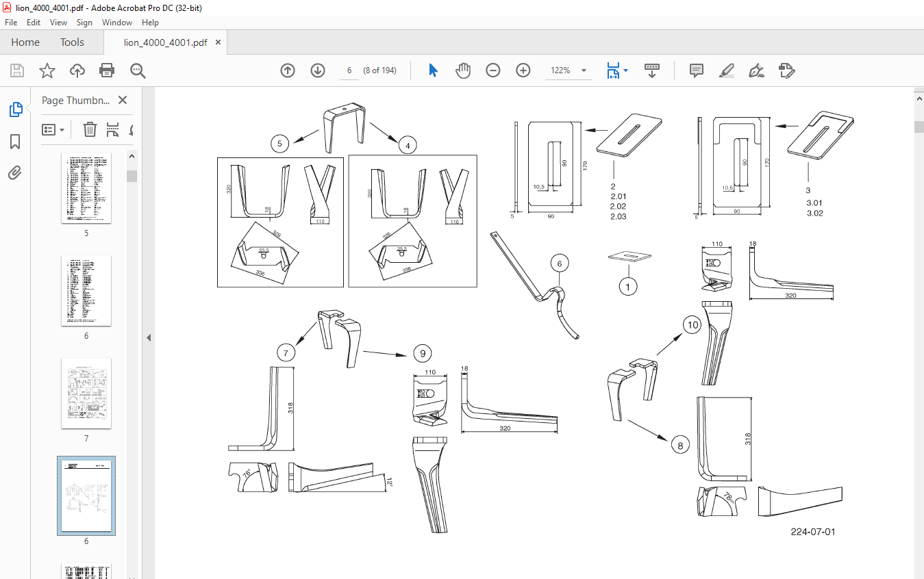Print the document with the printer icon
The width and height of the screenshot is (924, 579).
tap(107, 70)
